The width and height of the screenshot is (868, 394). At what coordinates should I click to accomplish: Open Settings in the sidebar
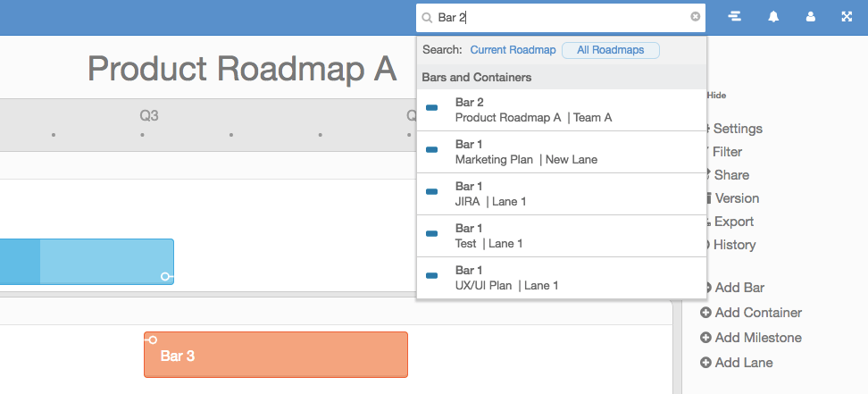coord(737,129)
